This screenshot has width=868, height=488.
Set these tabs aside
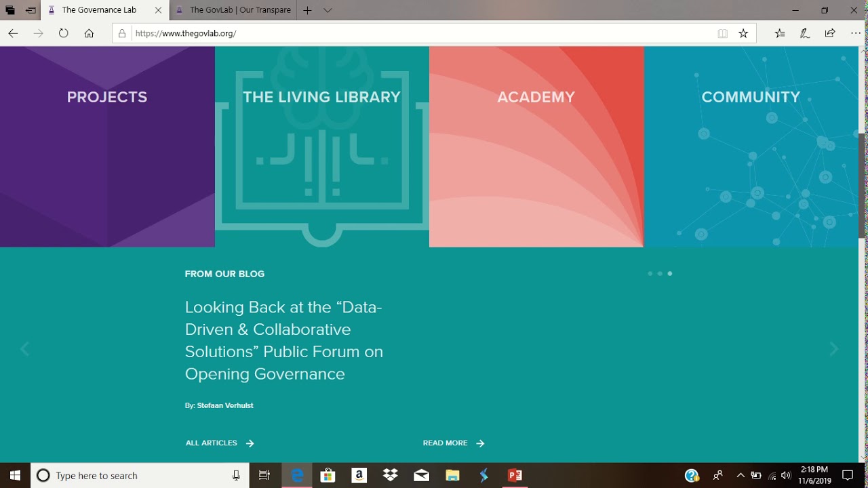[x=31, y=10]
